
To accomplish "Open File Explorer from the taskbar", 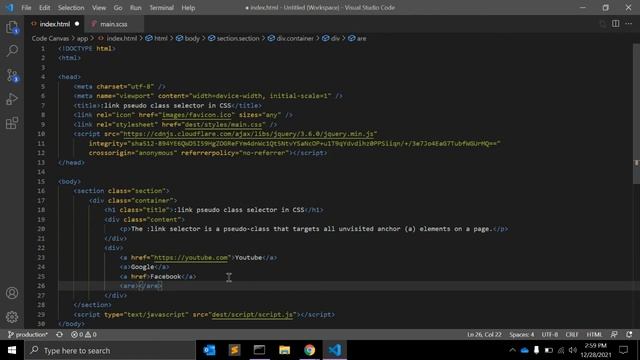I will coord(284,350).
